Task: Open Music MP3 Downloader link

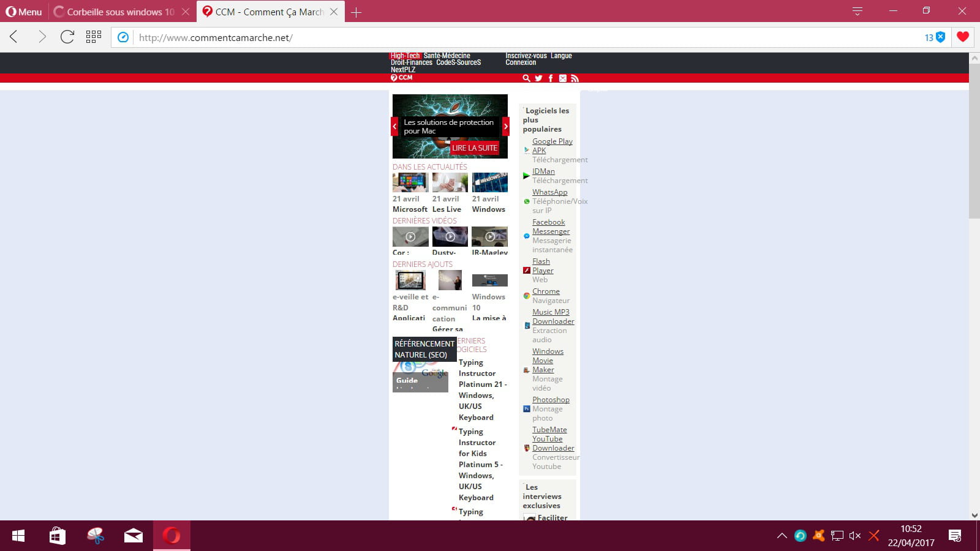Action: click(x=553, y=317)
